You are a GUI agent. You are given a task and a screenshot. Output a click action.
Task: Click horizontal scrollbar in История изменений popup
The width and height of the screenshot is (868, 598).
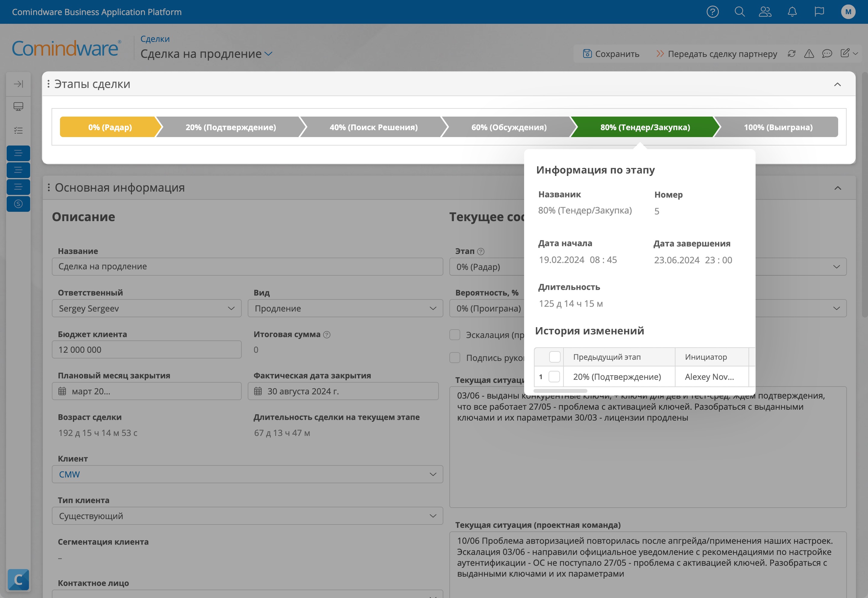(x=560, y=391)
